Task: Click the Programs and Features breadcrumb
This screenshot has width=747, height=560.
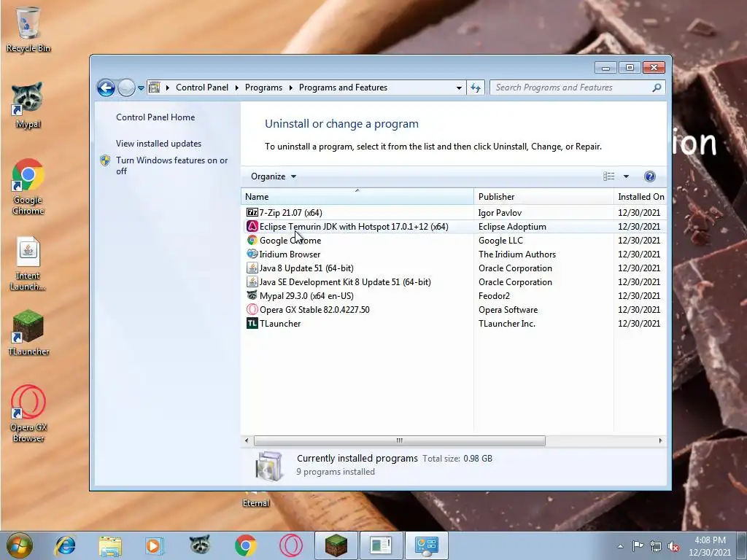Action: [x=343, y=87]
